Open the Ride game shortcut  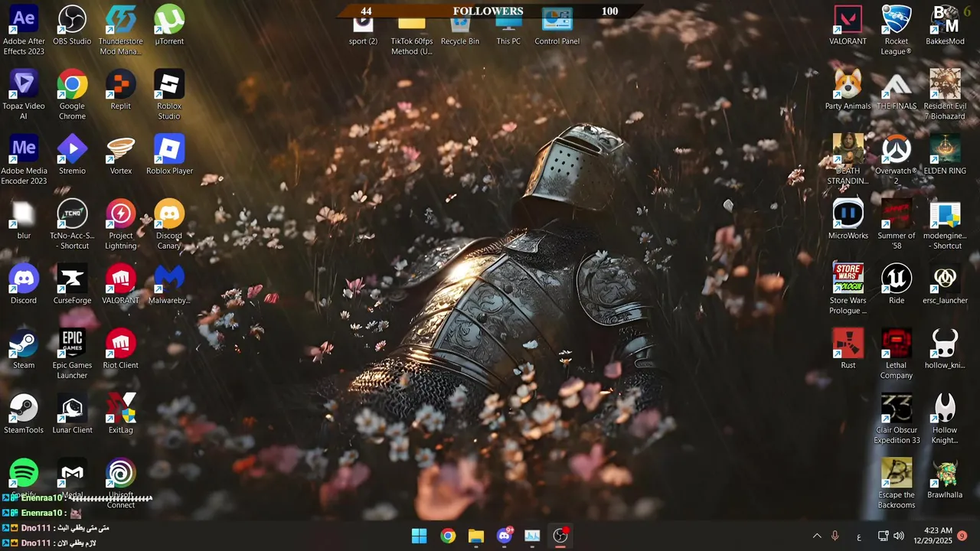click(897, 285)
